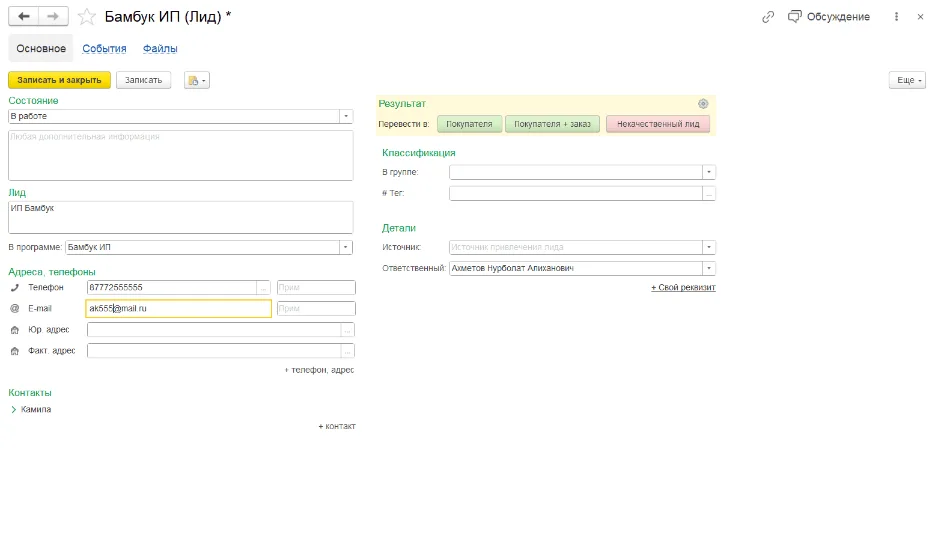This screenshot has height=550, width=935.
Task: Open the Обсуждение discussion panel
Action: [829, 17]
